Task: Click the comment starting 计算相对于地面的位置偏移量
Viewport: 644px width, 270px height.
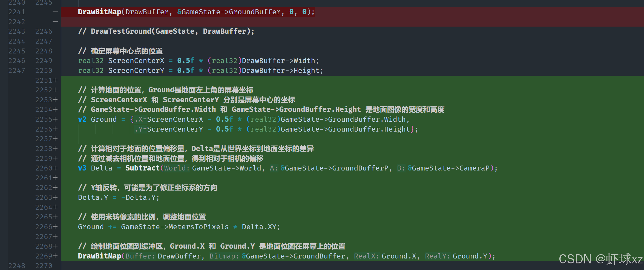Action: point(196,149)
